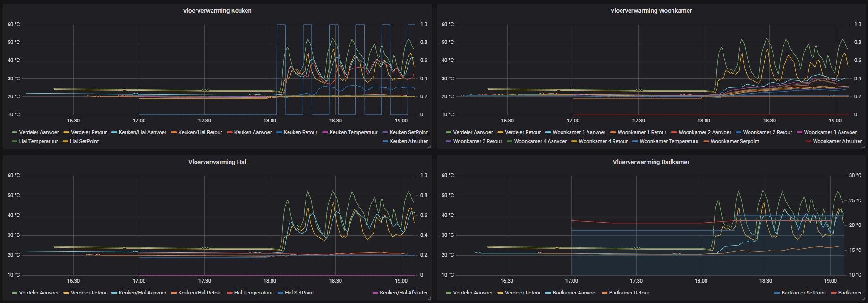Toggle Badkamer SetPoint legend entry
Image resolution: width=868 pixels, height=303 pixels.
[804, 293]
